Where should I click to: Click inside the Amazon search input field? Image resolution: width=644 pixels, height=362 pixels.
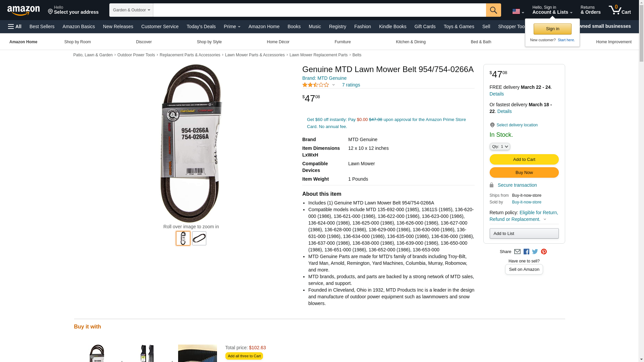pos(319,10)
